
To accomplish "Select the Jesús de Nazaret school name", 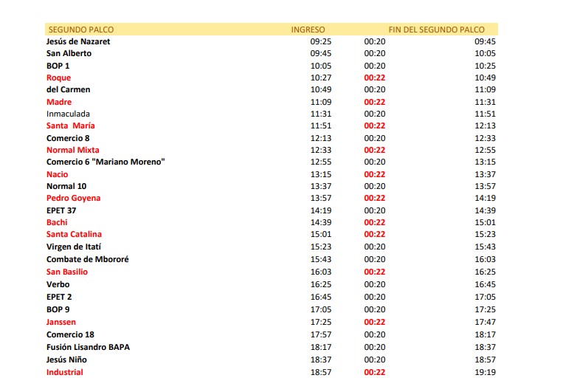I will click(78, 42).
